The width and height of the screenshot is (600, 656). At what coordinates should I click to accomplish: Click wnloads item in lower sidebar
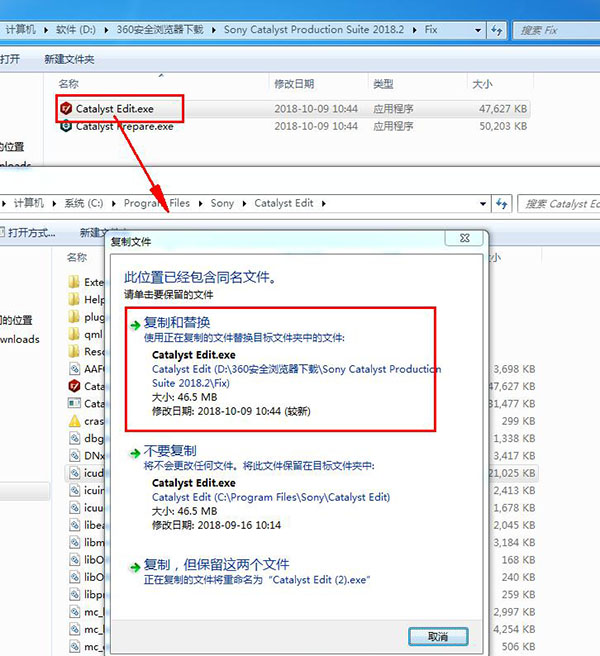20,339
